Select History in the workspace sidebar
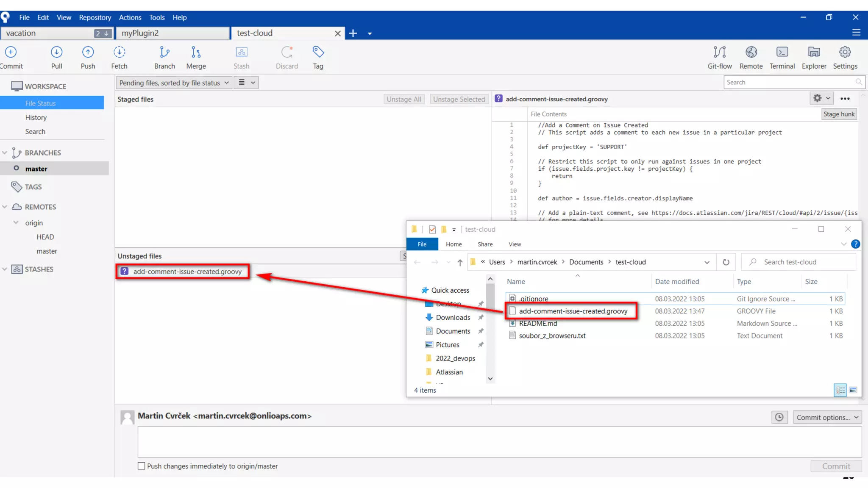Image resolution: width=868 pixels, height=488 pixels. point(36,117)
